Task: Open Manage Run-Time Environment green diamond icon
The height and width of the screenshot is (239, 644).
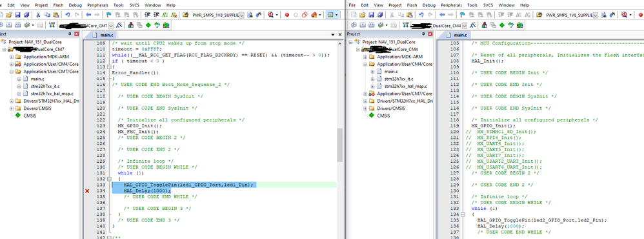Action: point(148,25)
